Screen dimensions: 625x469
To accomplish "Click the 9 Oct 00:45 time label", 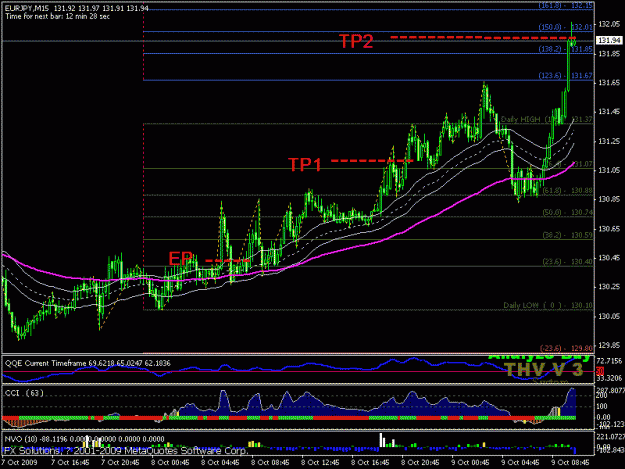I will pyautogui.click(x=470, y=463).
